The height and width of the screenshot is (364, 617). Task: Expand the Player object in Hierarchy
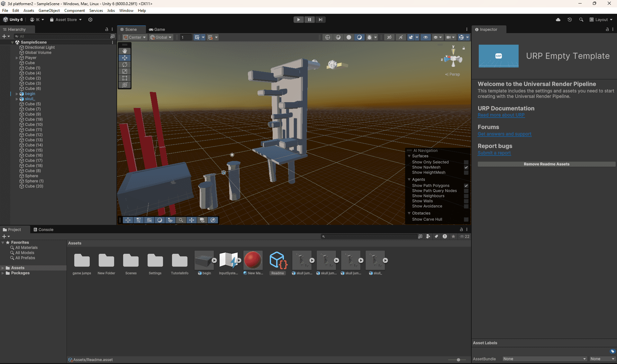click(x=17, y=58)
